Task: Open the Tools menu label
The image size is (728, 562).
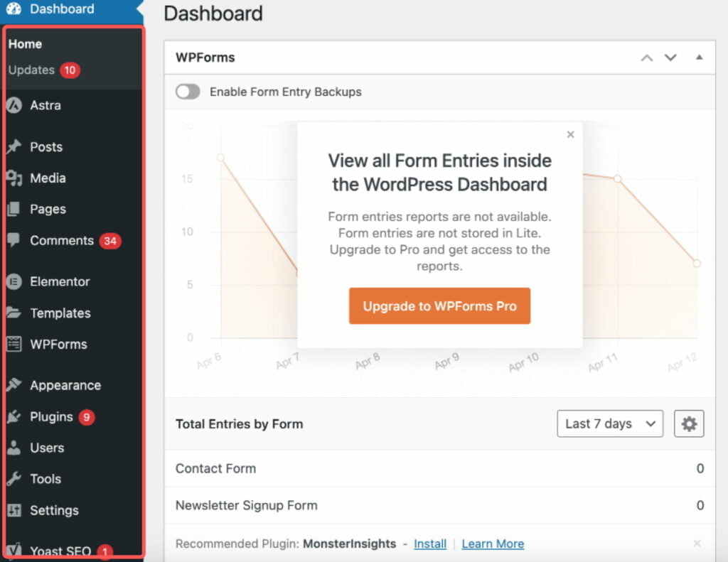Action: (45, 479)
